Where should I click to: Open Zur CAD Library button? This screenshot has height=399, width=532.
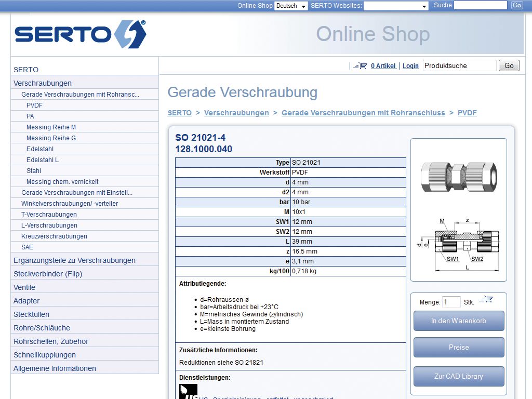pos(459,376)
